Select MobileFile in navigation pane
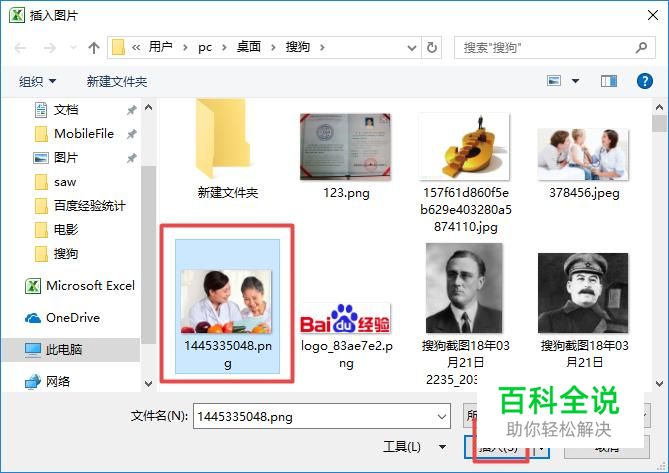This screenshot has width=669, height=473. coord(84,134)
